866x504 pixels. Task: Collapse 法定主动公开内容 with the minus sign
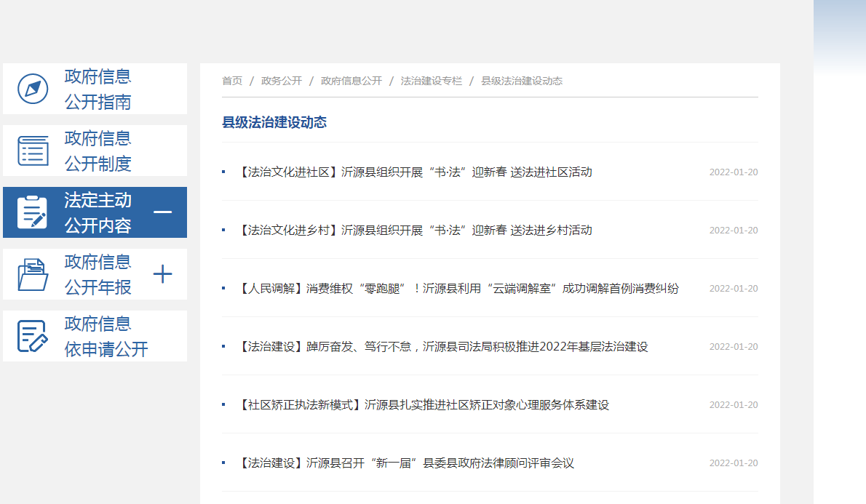(x=163, y=212)
